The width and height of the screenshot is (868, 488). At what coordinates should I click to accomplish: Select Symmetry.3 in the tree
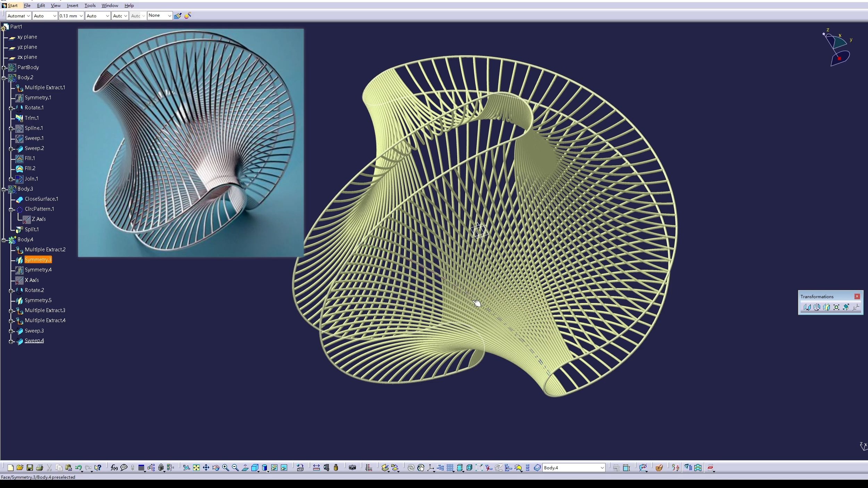pos(38,260)
